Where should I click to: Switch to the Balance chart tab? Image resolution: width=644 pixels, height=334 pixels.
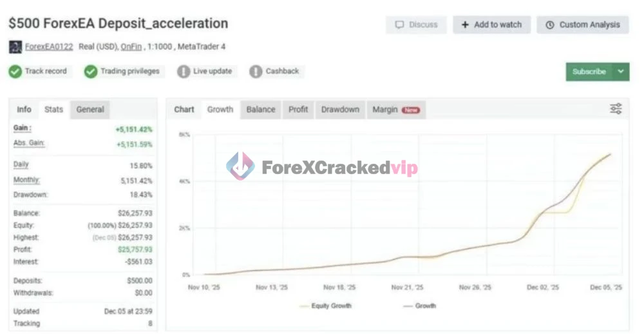[260, 110]
